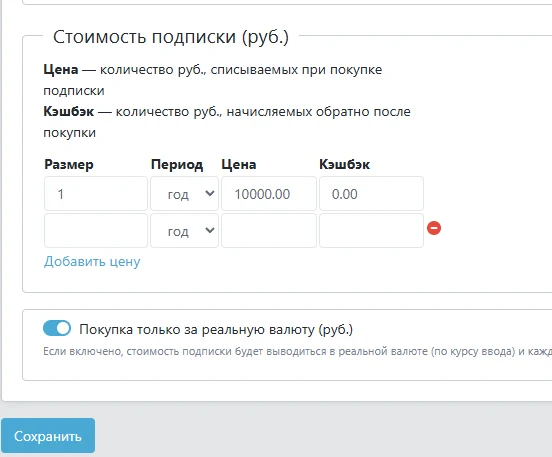Focus the price field containing 10000.00
Image resolution: width=552 pixels, height=457 pixels.
tap(269, 194)
